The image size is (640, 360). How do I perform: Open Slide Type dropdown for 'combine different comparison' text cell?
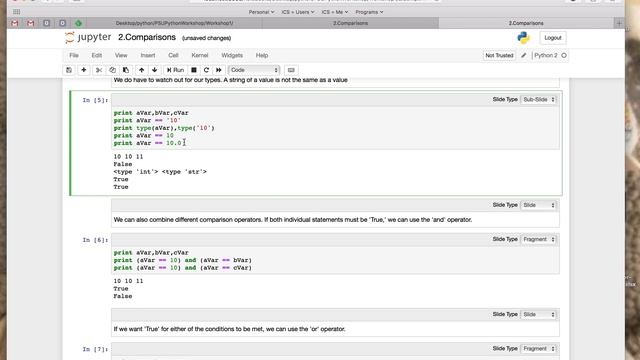(x=539, y=205)
